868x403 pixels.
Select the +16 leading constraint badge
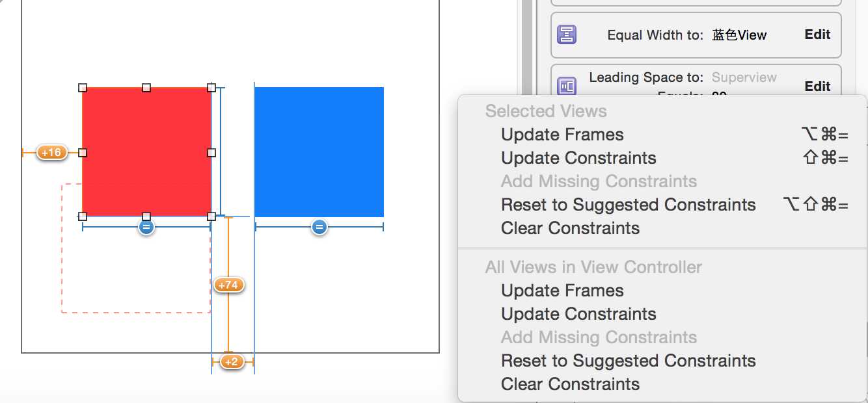[51, 153]
